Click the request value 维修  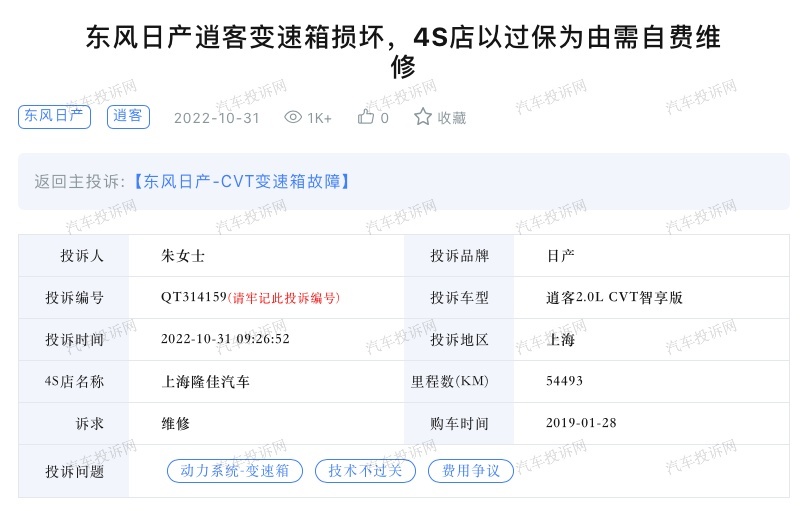click(x=175, y=424)
